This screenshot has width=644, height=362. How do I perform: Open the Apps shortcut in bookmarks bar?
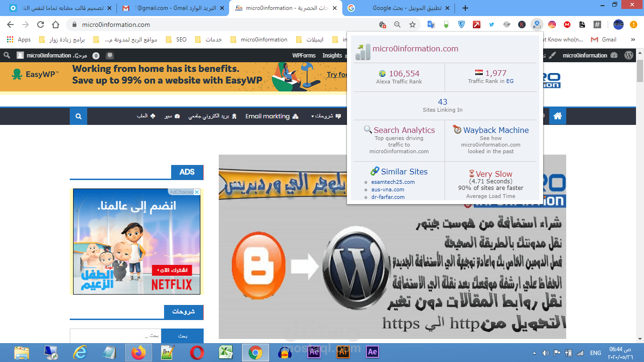pos(19,40)
